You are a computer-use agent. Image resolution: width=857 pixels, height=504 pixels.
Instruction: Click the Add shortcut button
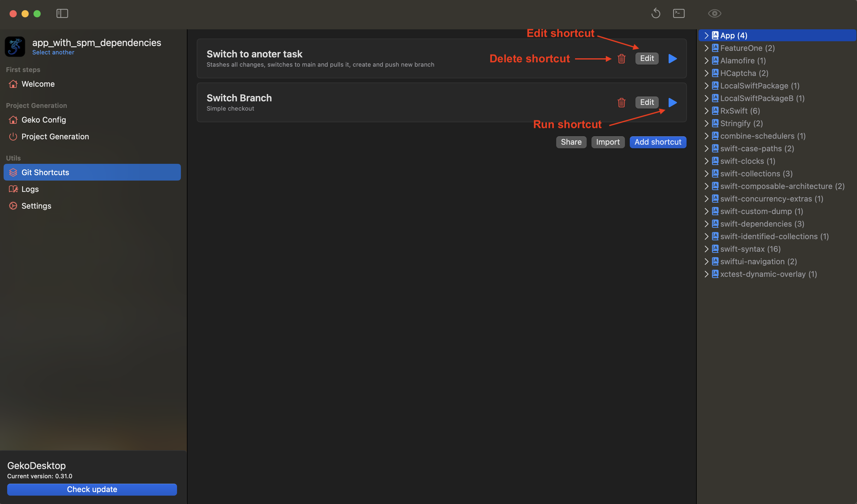(x=658, y=142)
